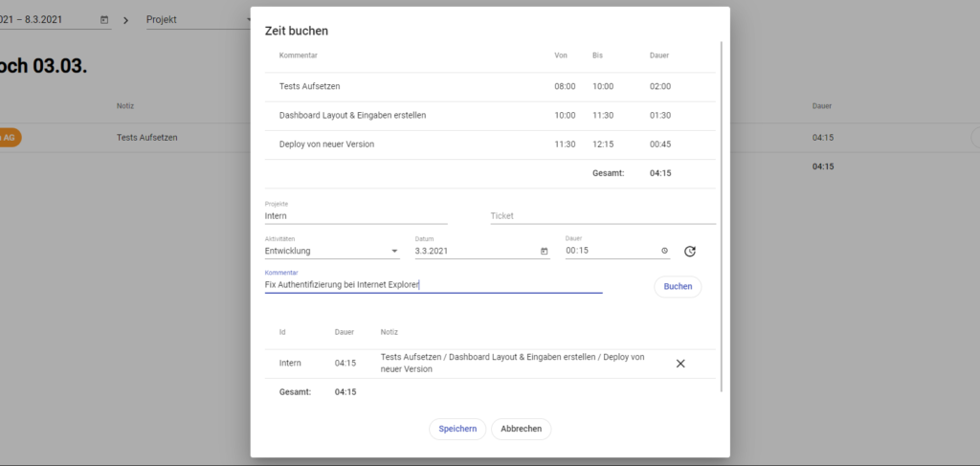Click into the Kommentar text field
Image resolution: width=980 pixels, height=466 pixels.
coord(433,284)
